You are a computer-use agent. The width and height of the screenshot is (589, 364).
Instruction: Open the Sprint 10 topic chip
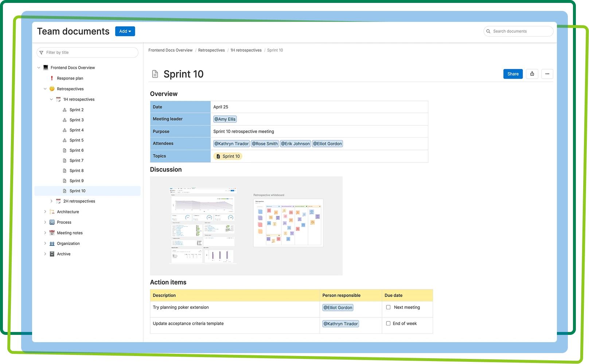point(228,156)
